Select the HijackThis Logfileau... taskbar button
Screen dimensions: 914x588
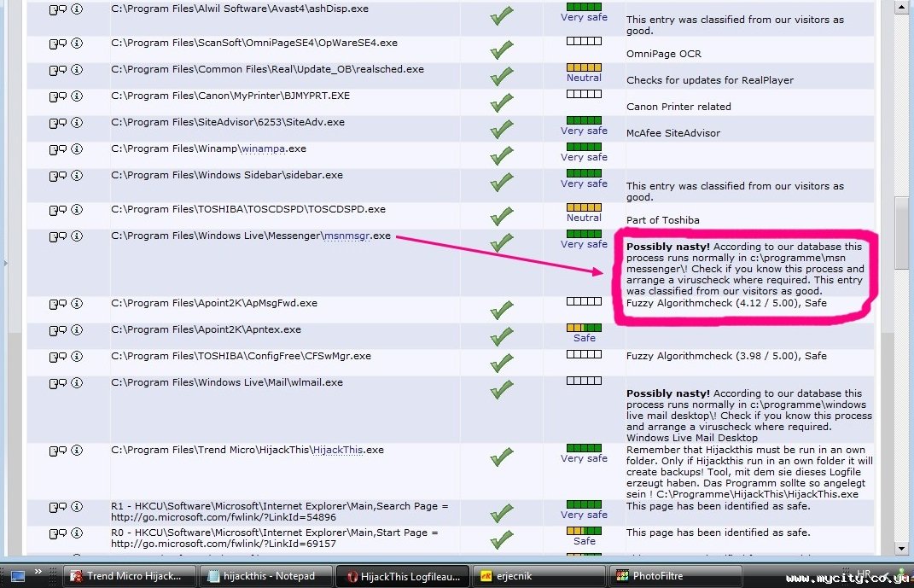403,576
